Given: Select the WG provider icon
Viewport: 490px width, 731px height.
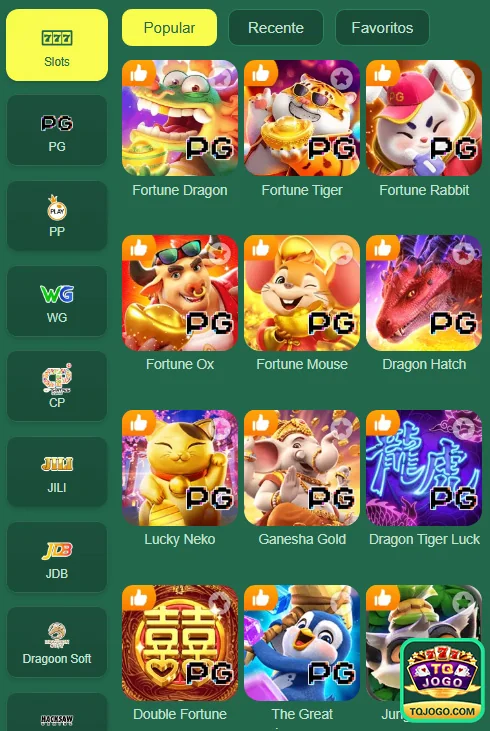Looking at the screenshot, I should 57,301.
